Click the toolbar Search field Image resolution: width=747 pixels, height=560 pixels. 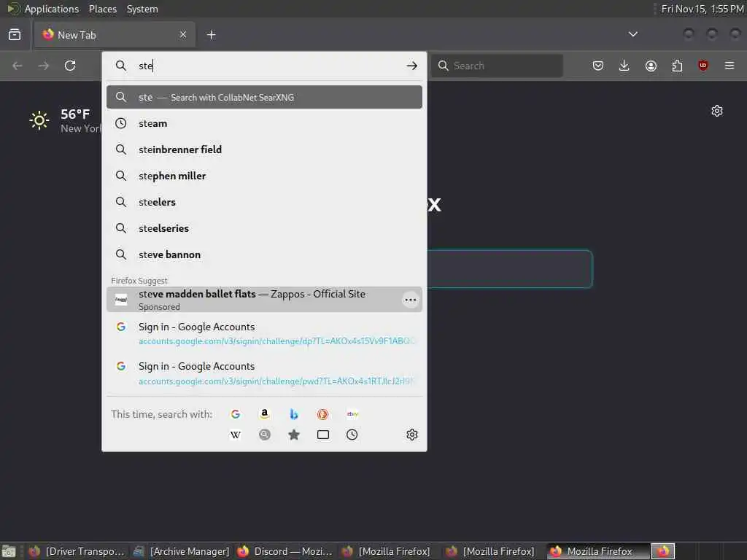coord(498,66)
